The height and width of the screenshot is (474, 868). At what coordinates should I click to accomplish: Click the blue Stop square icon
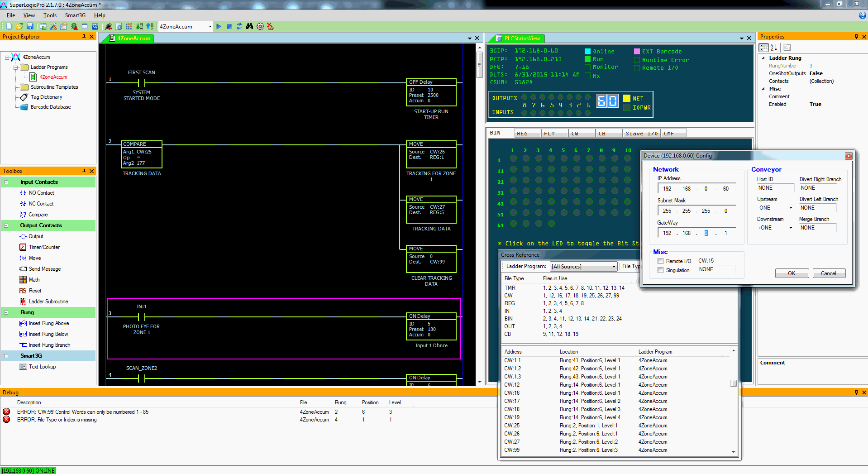tap(229, 26)
